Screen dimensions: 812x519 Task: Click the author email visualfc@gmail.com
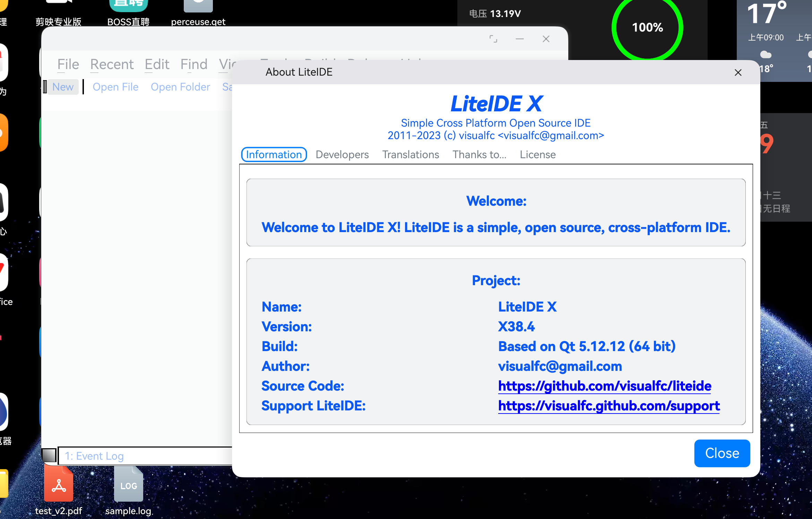point(560,366)
